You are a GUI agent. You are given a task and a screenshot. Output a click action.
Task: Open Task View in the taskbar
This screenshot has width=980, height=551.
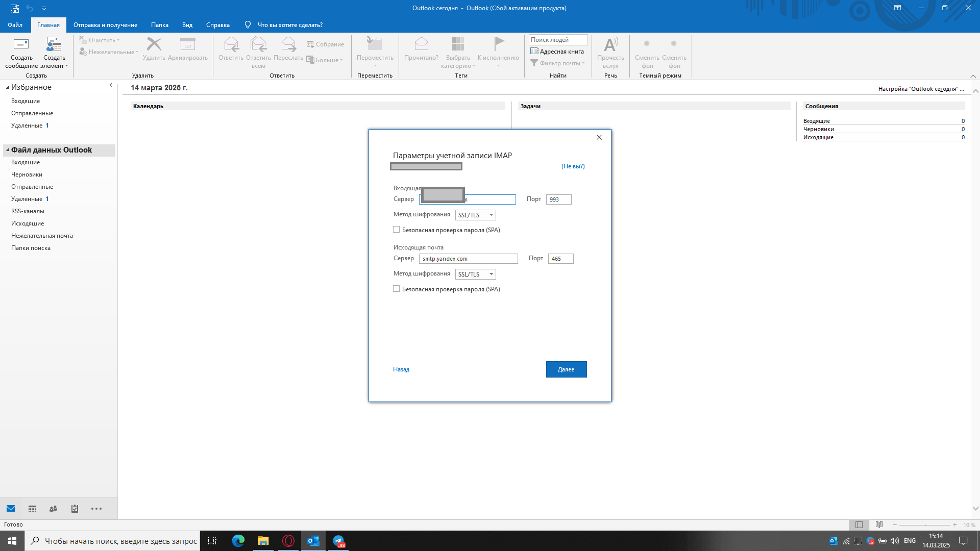[212, 541]
